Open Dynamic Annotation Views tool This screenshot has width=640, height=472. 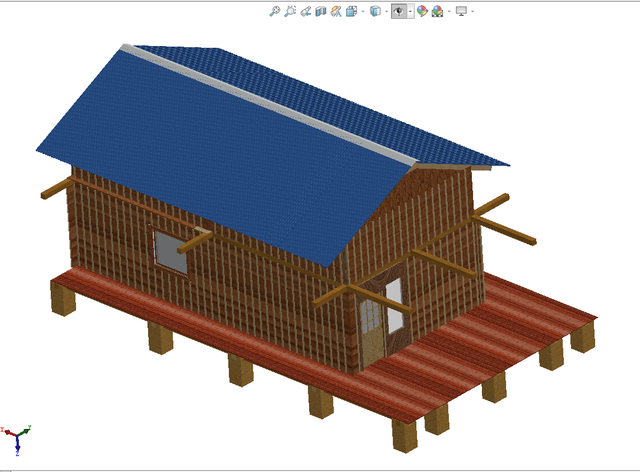pos(336,11)
